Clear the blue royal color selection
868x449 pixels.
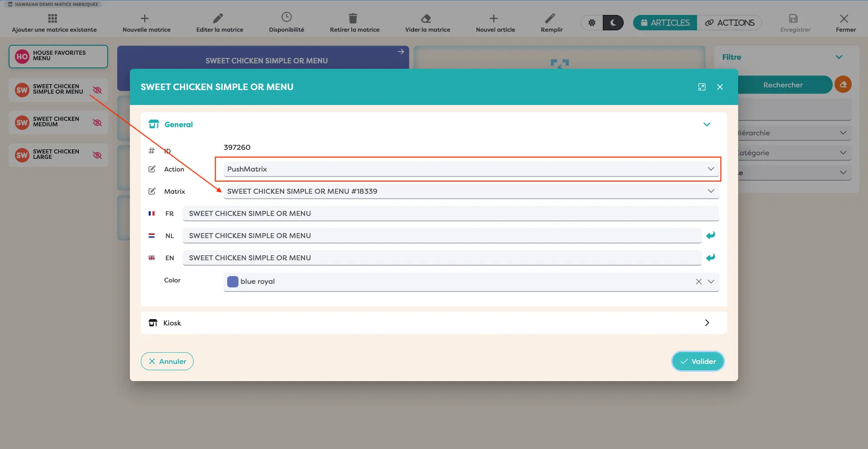pyautogui.click(x=699, y=282)
